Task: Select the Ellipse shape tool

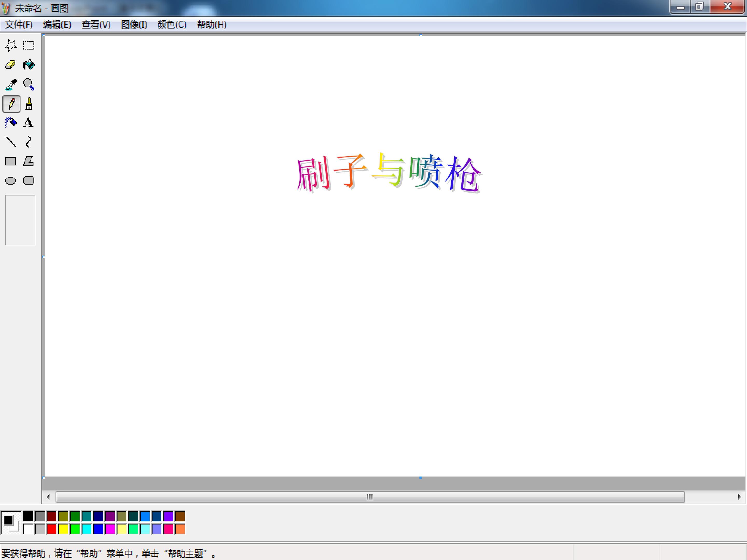Action: tap(11, 181)
